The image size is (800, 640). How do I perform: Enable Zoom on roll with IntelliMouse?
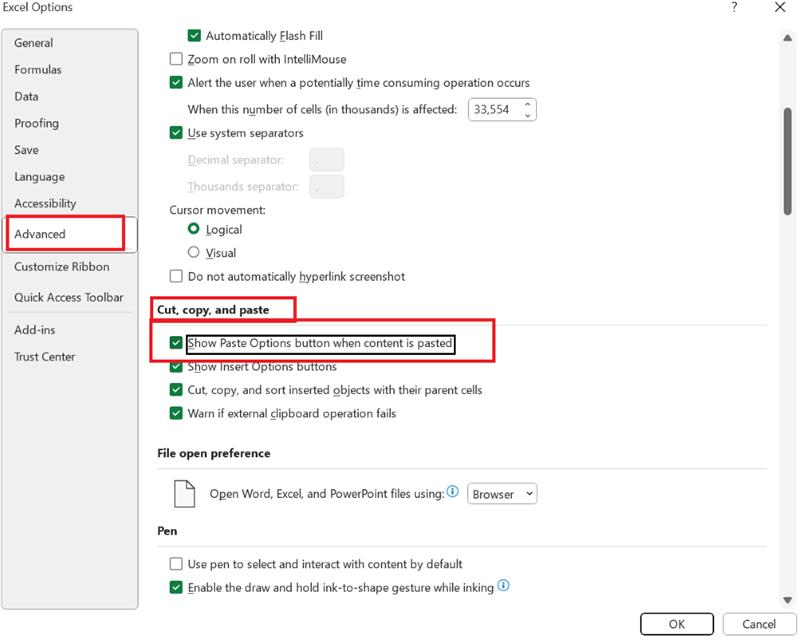tap(174, 59)
